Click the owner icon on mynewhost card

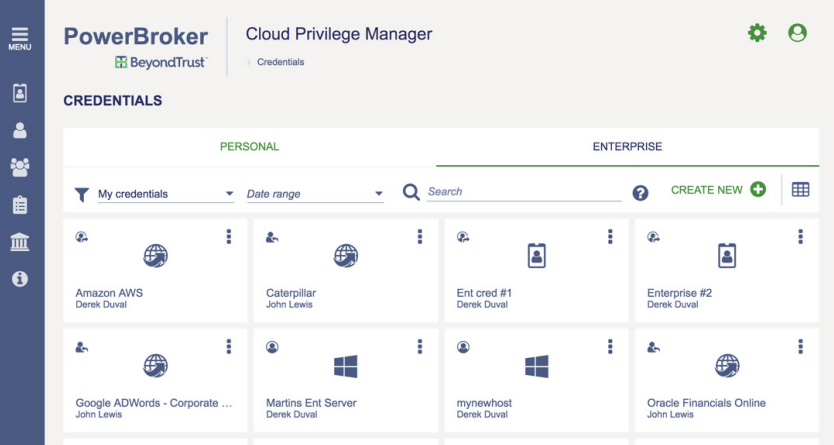tap(463, 347)
